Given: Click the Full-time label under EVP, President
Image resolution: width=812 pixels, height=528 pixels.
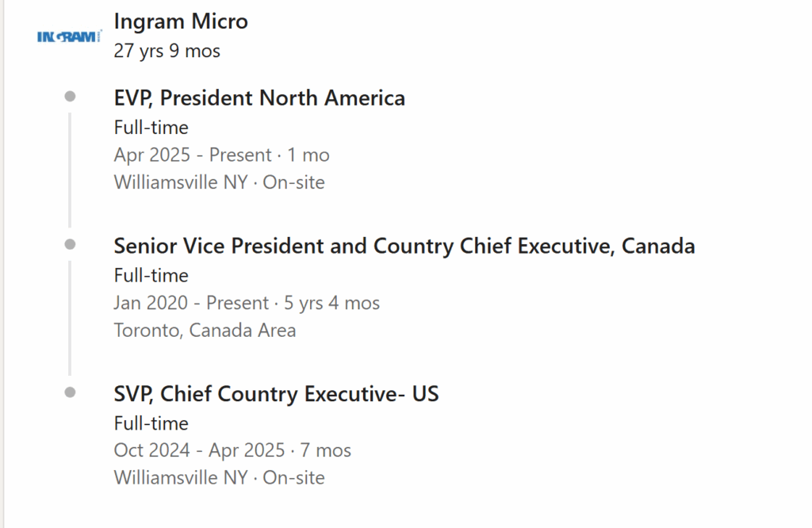Looking at the screenshot, I should [x=151, y=128].
